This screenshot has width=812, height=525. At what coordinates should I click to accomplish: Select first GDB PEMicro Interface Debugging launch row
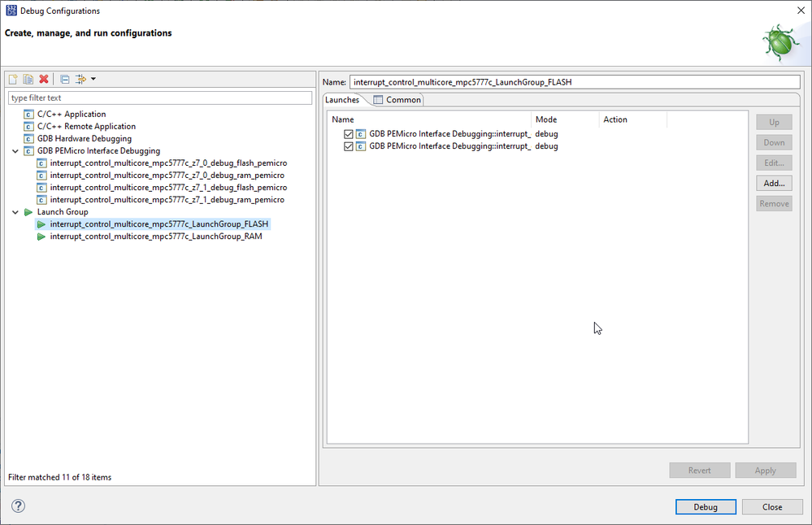[449, 134]
